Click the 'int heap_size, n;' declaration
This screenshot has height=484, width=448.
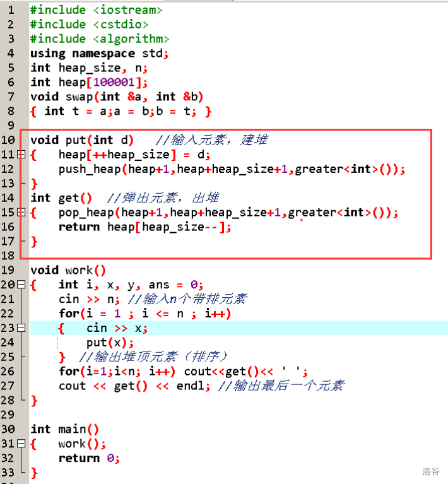click(89, 68)
